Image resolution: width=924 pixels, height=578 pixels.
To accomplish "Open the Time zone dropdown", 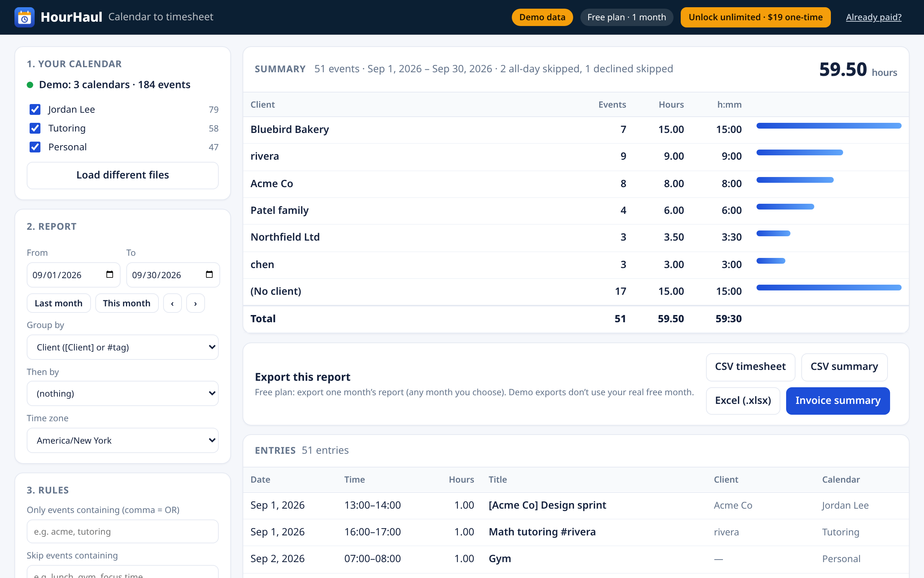I will [123, 440].
